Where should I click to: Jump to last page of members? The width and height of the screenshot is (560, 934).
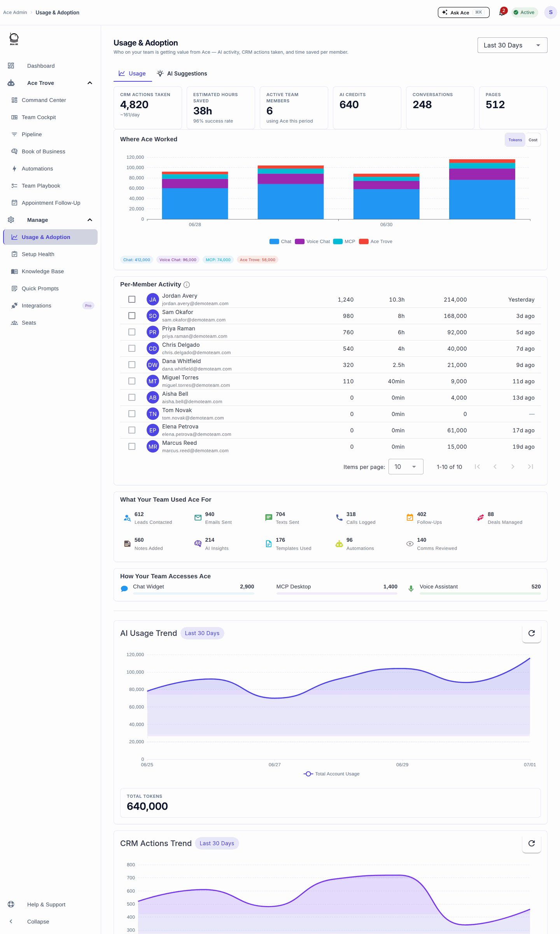coord(530,467)
